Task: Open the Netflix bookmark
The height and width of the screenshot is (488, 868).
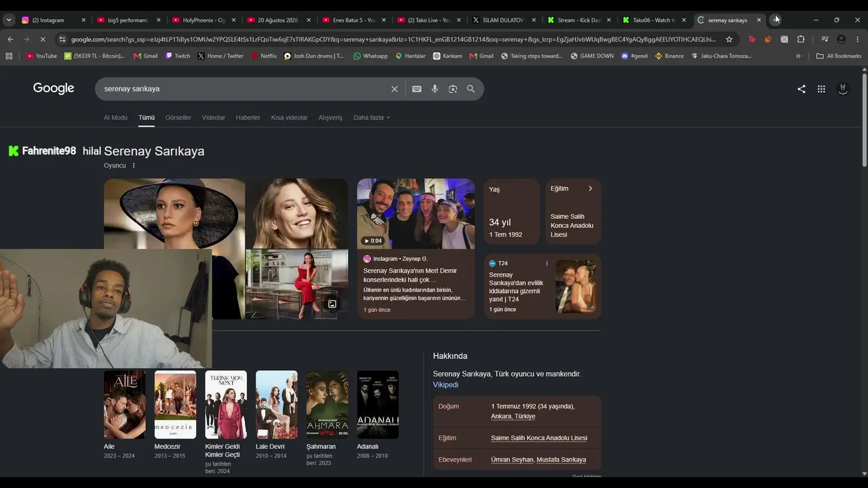Action: click(x=264, y=56)
